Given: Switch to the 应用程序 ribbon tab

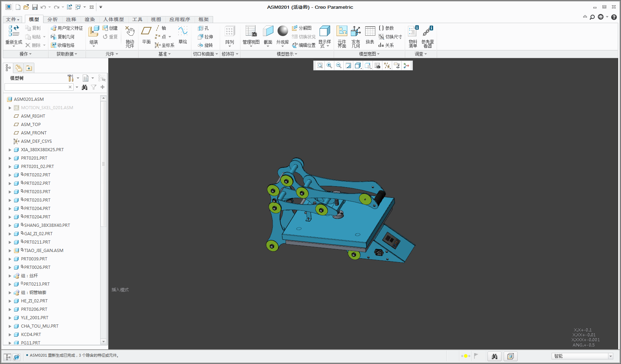Looking at the screenshot, I should pos(180,20).
